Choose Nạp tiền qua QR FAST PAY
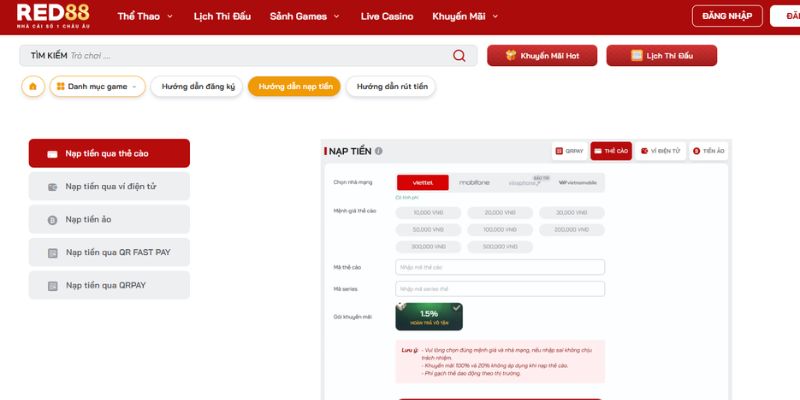This screenshot has height=400, width=800. tap(109, 252)
